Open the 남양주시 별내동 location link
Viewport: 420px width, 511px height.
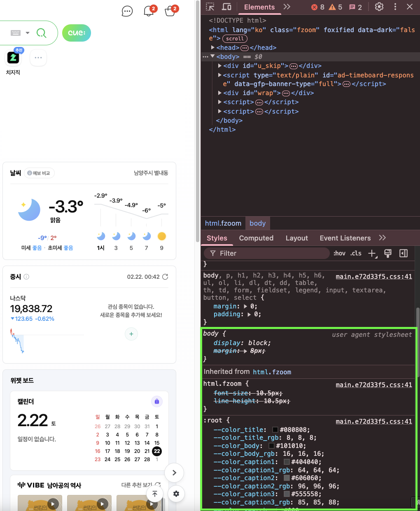coord(151,173)
